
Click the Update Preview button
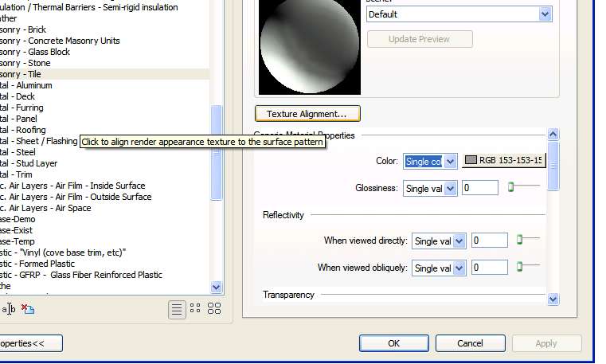pyautogui.click(x=420, y=39)
